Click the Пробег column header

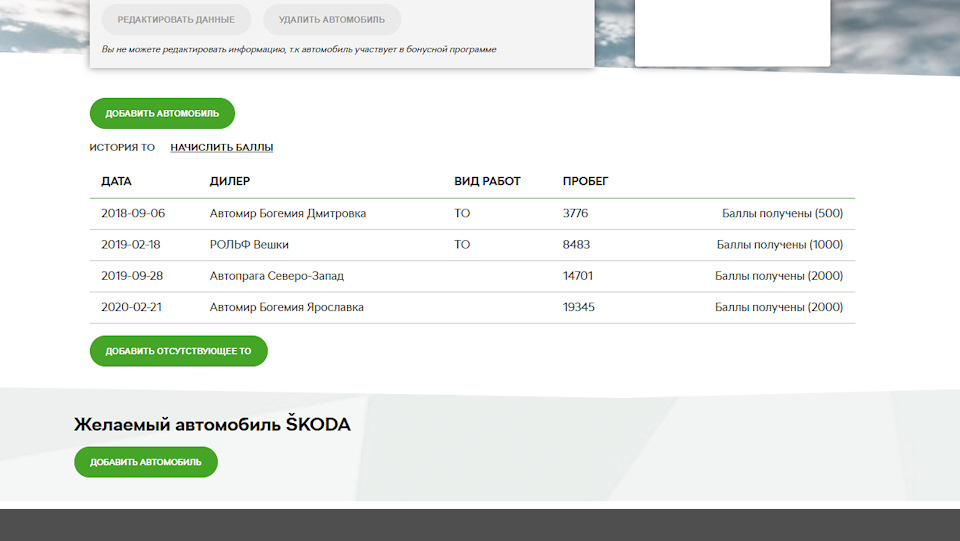click(x=585, y=181)
